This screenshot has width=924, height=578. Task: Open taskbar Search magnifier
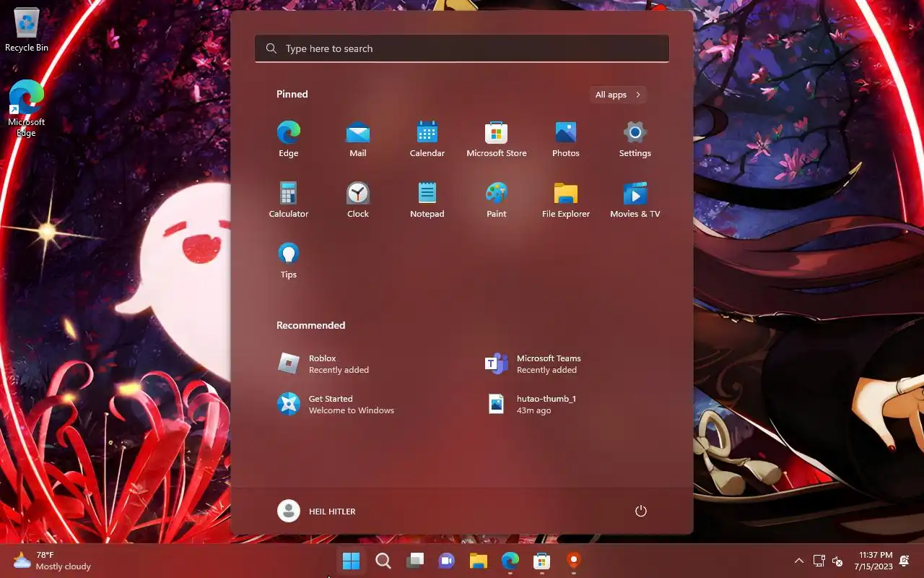383,561
